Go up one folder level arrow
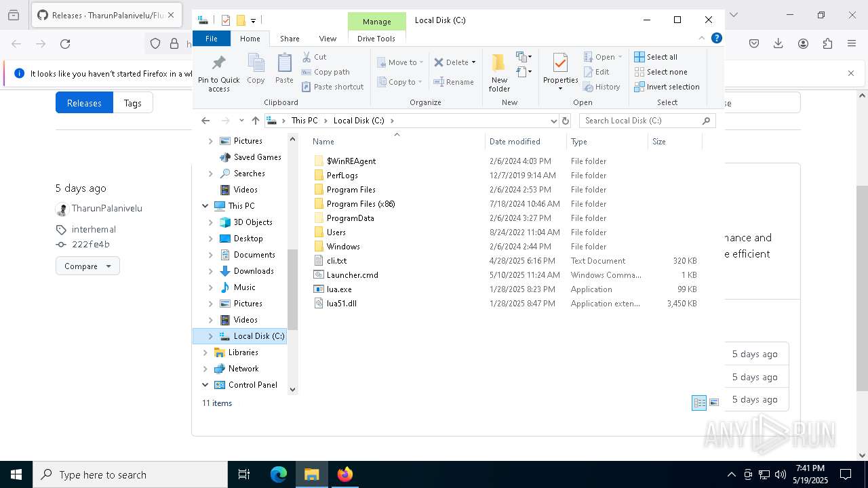 tap(255, 121)
